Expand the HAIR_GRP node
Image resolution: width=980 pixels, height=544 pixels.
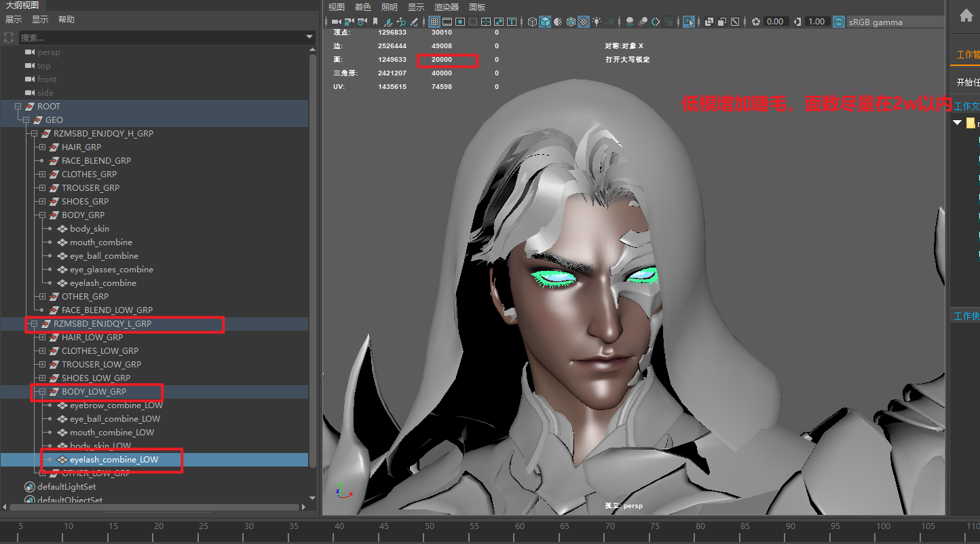tap(42, 147)
